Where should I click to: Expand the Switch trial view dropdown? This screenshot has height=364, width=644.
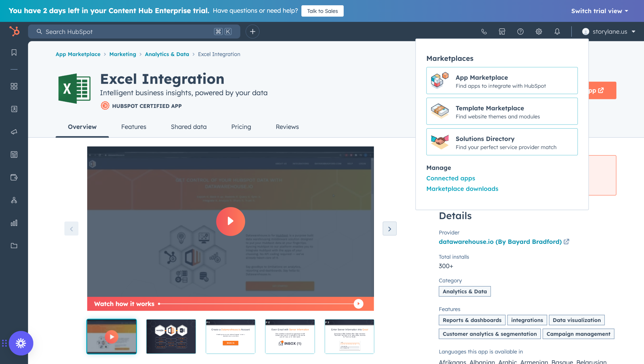coord(599,11)
